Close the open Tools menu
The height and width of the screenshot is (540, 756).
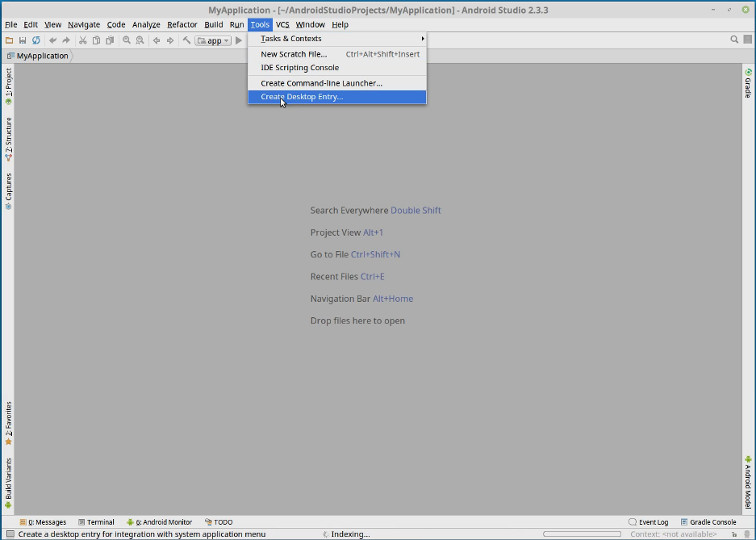pyautogui.click(x=260, y=25)
